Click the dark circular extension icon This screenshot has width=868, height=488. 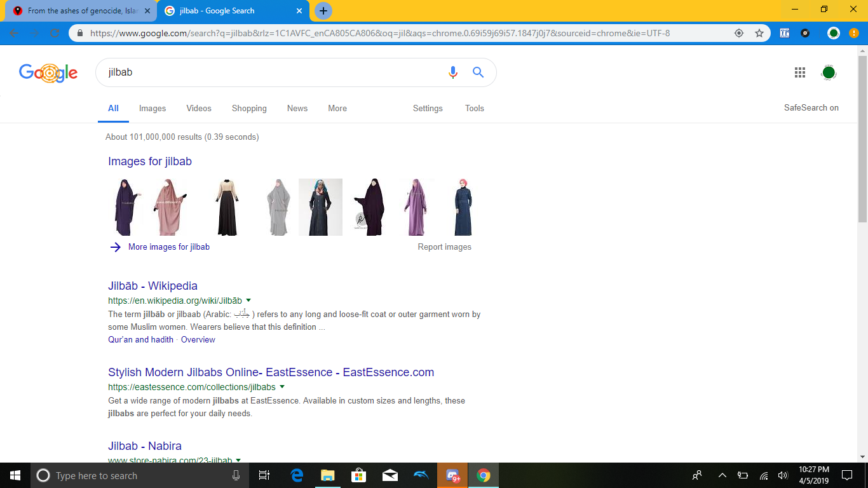pos(805,33)
